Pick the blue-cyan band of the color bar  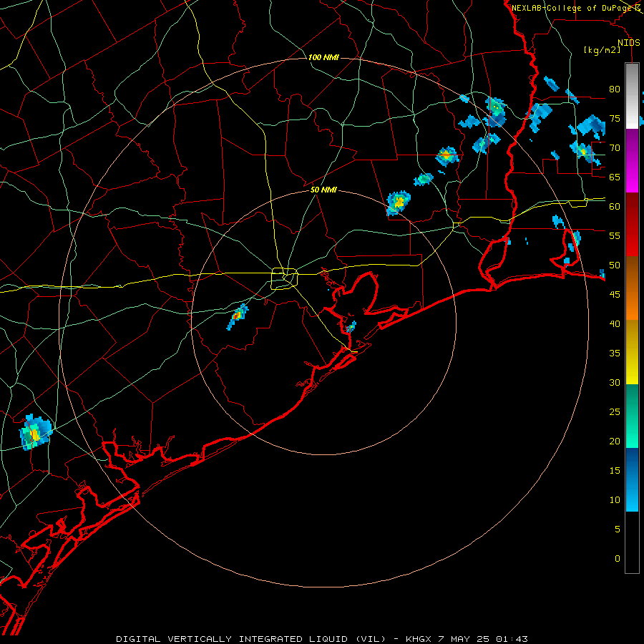point(632,479)
